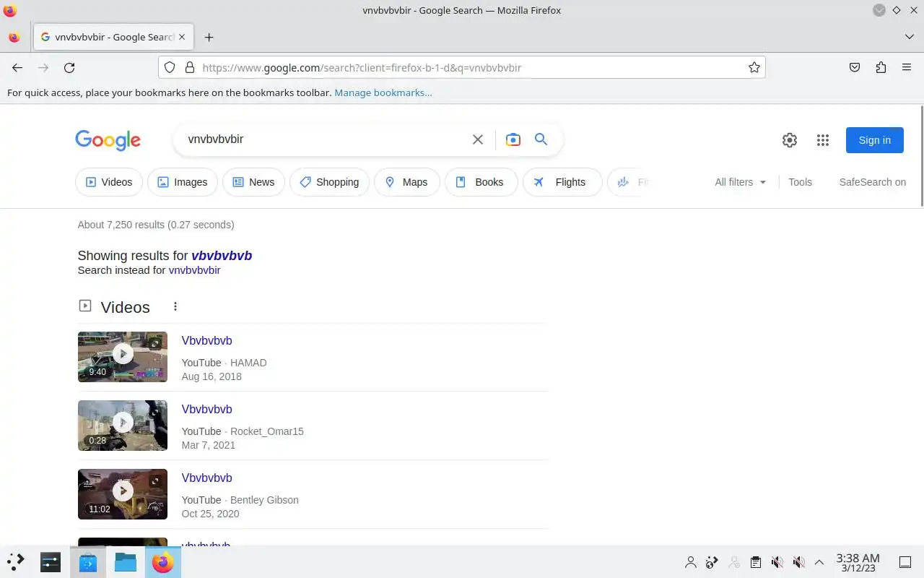Open clipboard tray icon

coord(755,561)
